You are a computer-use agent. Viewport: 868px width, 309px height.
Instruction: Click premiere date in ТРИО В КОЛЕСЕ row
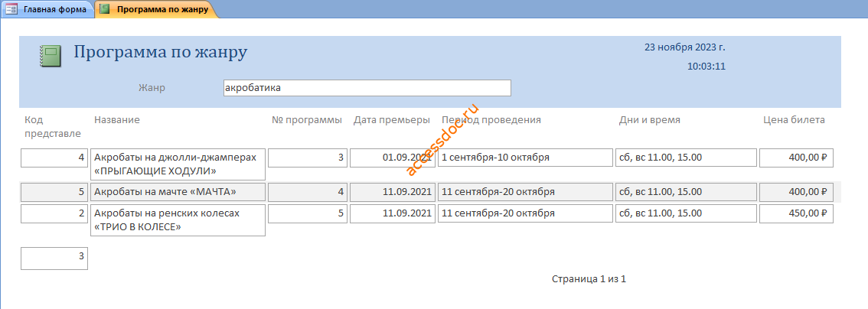click(x=393, y=213)
